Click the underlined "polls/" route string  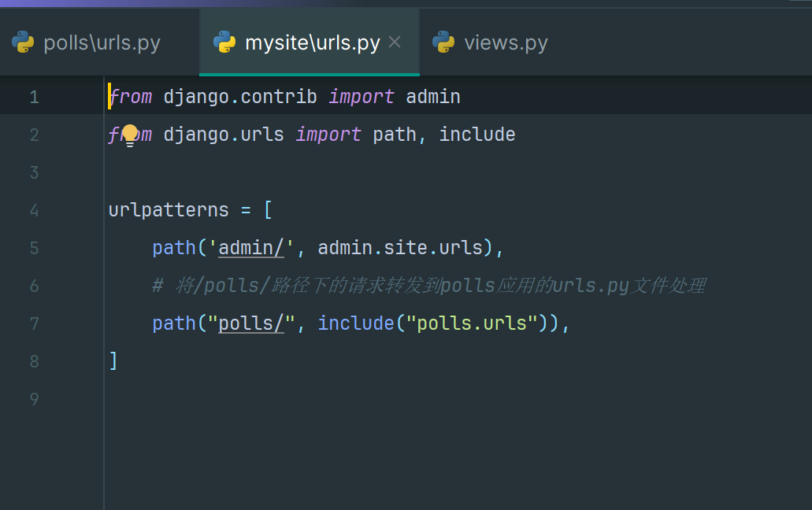point(251,323)
